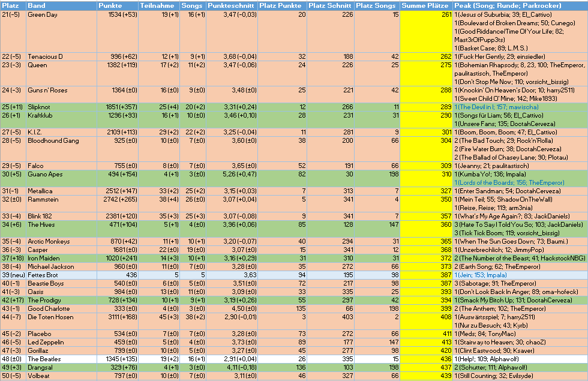Click the Platz Schnitt column header
This screenshot has width=588, height=381.
click(331, 5)
